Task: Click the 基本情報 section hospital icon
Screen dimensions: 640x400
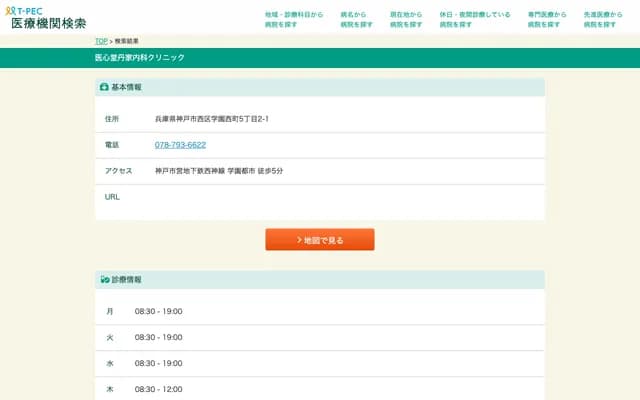Action: click(x=104, y=88)
